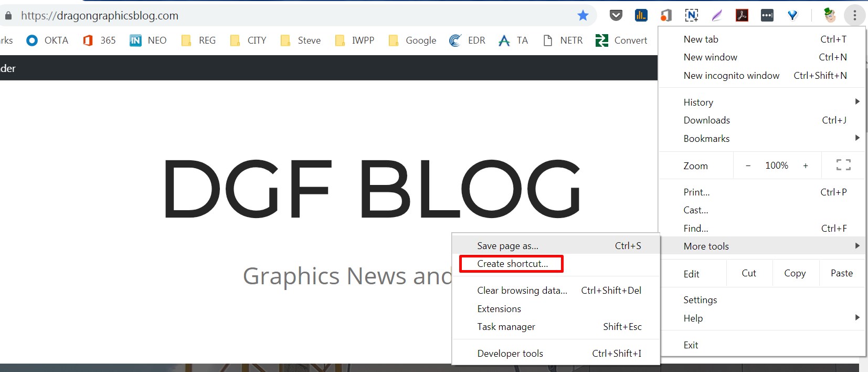Toggle fullscreen mode in Zoom row
868x372 pixels.
tap(843, 165)
